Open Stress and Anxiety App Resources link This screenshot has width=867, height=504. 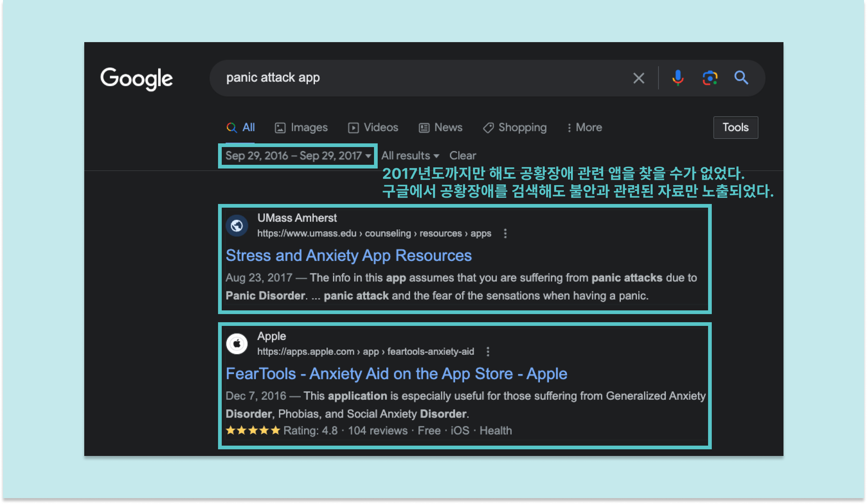(x=348, y=255)
